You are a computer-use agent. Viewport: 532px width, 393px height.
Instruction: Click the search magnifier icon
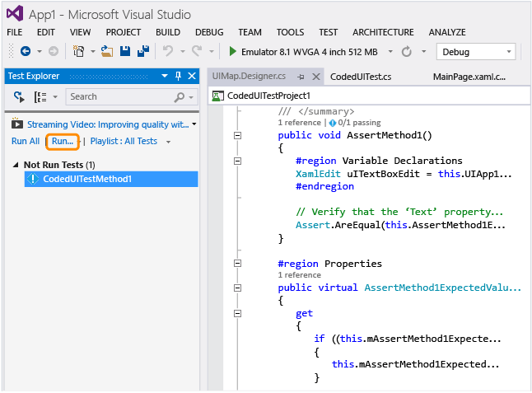[x=180, y=97]
